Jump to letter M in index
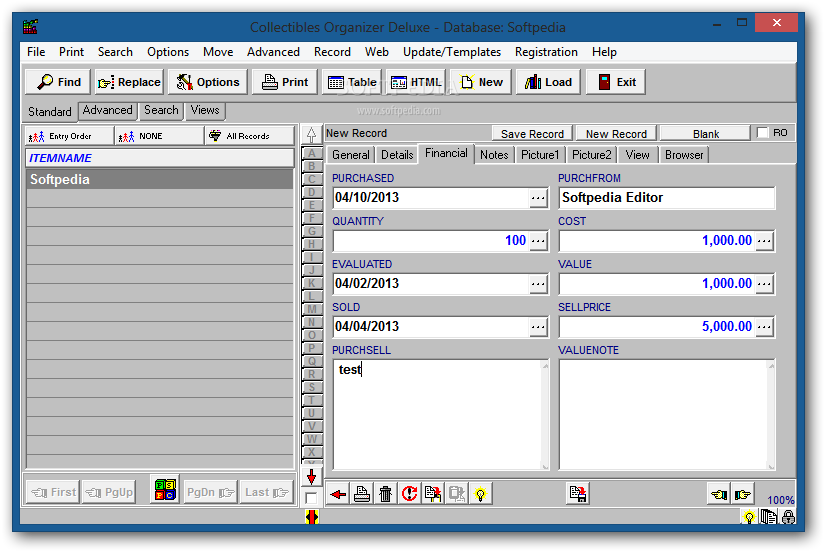Image resolution: width=825 pixels, height=552 pixels. pyautogui.click(x=312, y=309)
